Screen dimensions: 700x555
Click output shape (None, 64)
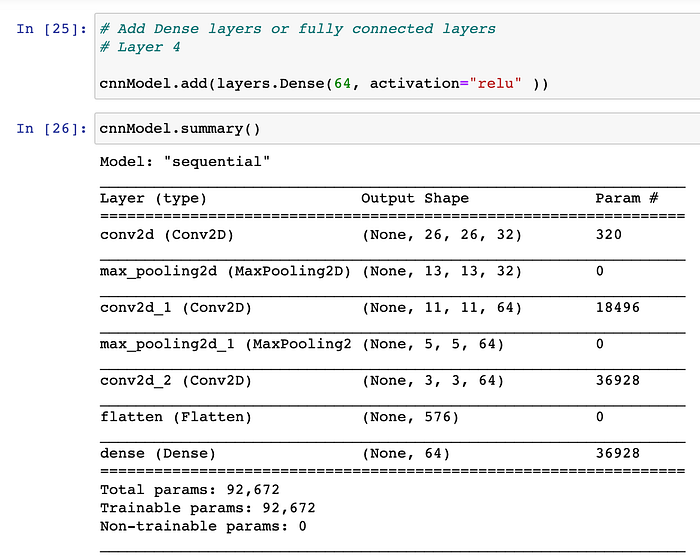click(x=405, y=454)
